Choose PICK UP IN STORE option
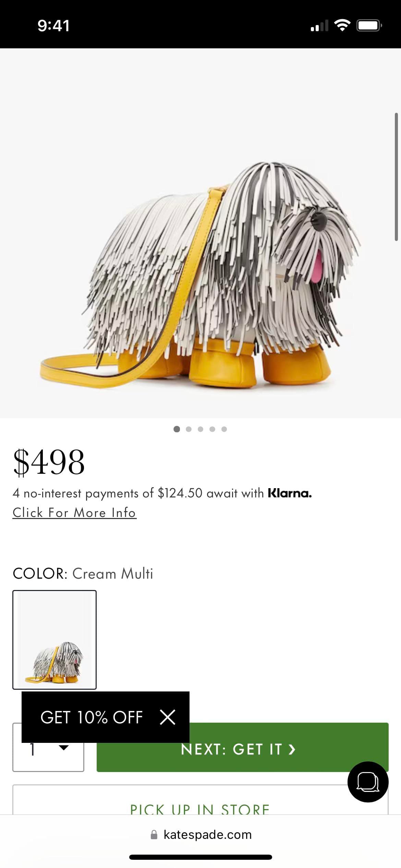This screenshot has height=868, width=401. [200, 800]
